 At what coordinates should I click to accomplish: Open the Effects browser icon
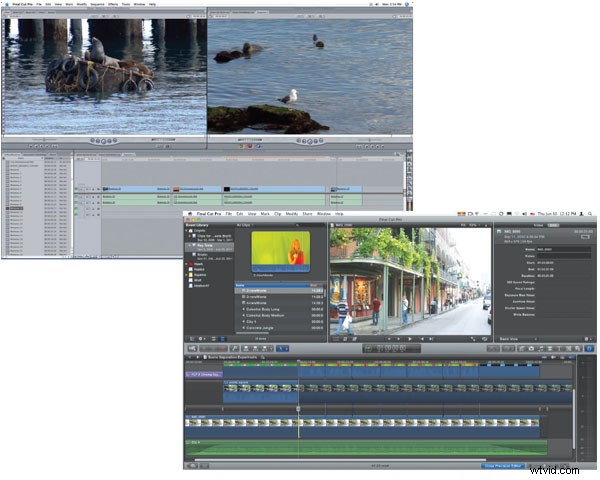[522, 349]
